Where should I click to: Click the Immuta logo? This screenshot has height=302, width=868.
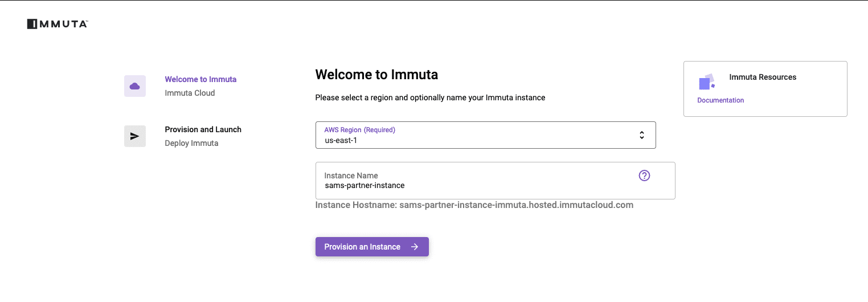tap(58, 24)
